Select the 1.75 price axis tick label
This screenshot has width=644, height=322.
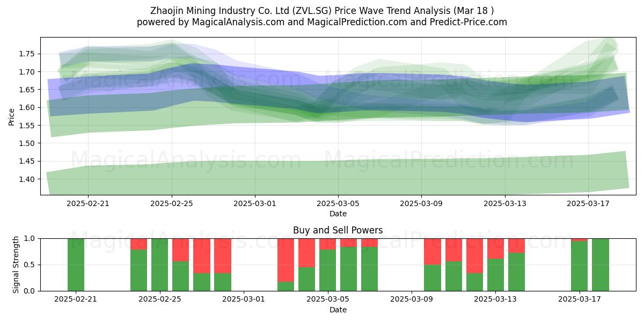27,54
